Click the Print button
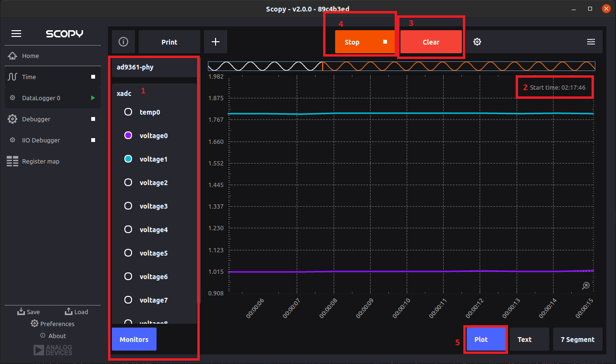The image size is (616, 364). tap(169, 42)
